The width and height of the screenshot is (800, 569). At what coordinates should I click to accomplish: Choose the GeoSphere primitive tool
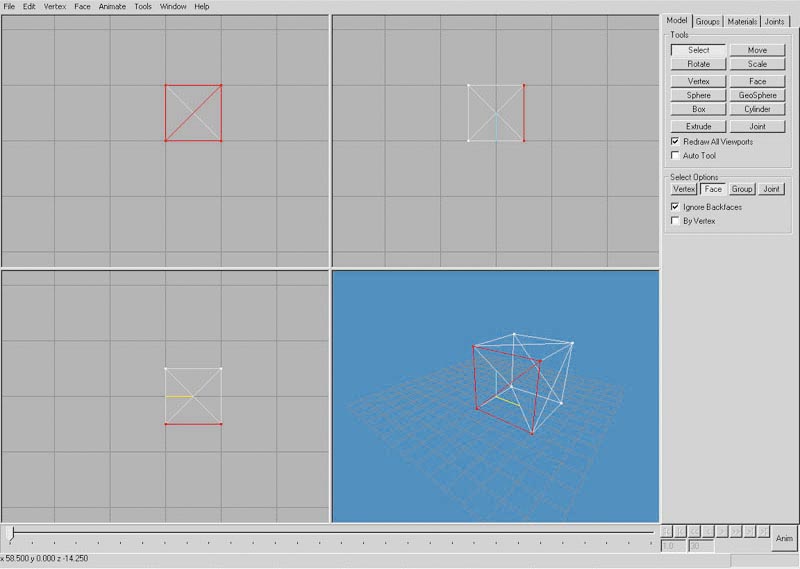(x=757, y=95)
